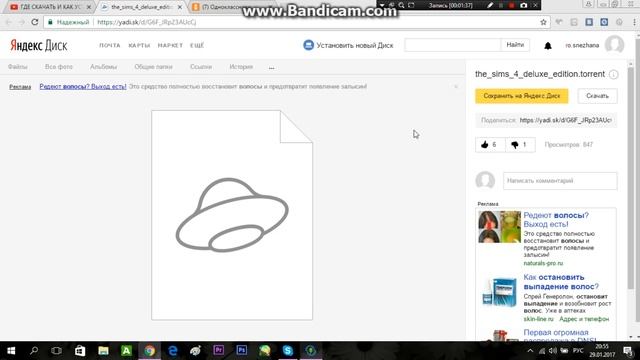Open the Windows Start menu
The image size is (640, 360).
(11, 351)
